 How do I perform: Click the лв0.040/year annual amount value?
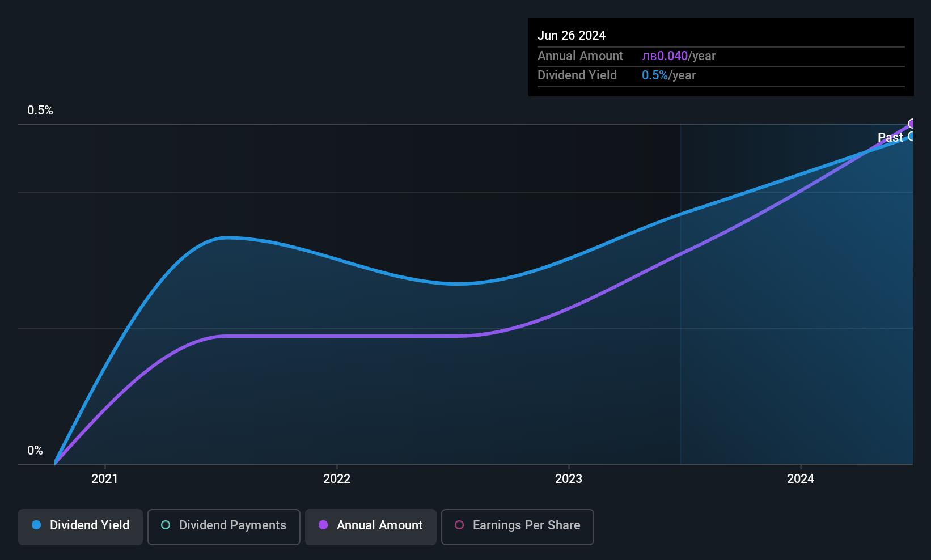coord(679,56)
